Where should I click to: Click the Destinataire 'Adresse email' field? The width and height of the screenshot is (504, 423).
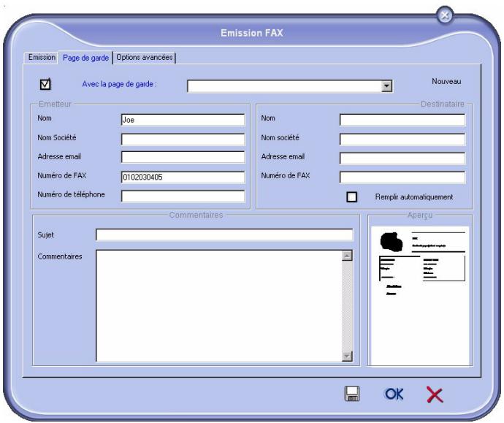(402, 158)
